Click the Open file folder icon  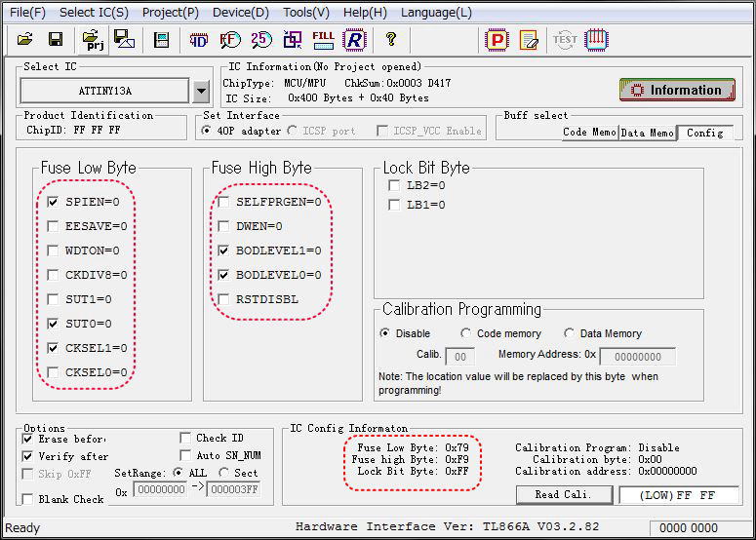(24, 40)
